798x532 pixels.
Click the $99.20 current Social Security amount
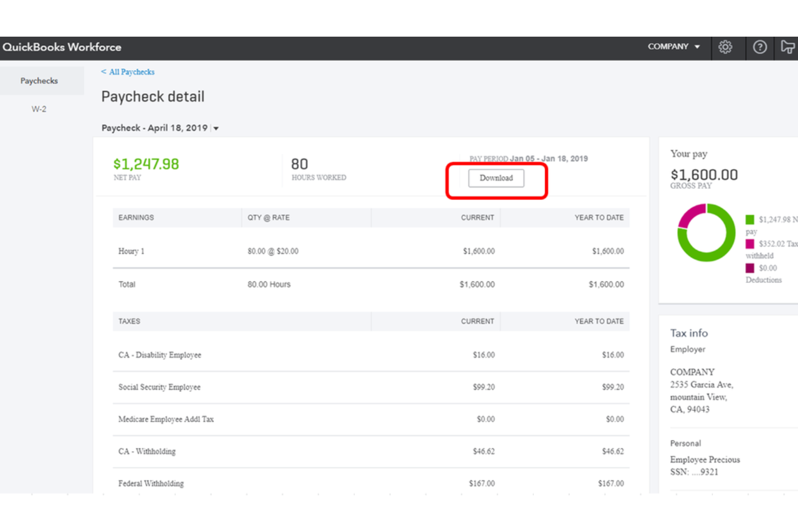(x=484, y=387)
